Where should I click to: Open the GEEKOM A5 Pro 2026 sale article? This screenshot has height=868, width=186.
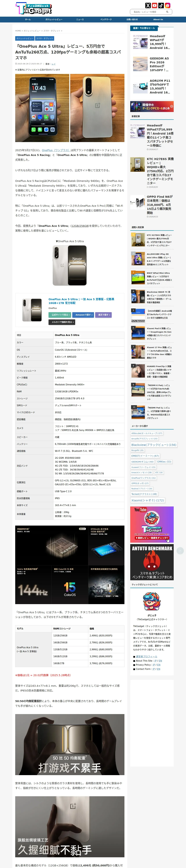point(152,64)
